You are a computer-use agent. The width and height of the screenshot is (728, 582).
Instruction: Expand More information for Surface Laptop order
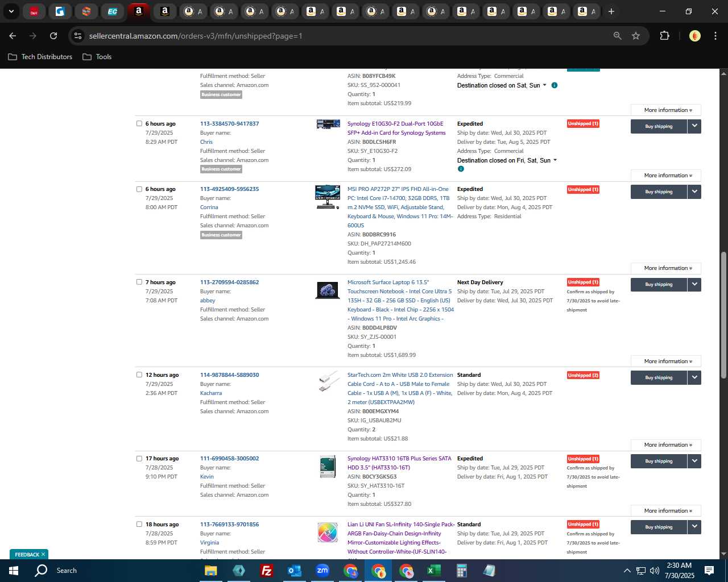point(666,361)
